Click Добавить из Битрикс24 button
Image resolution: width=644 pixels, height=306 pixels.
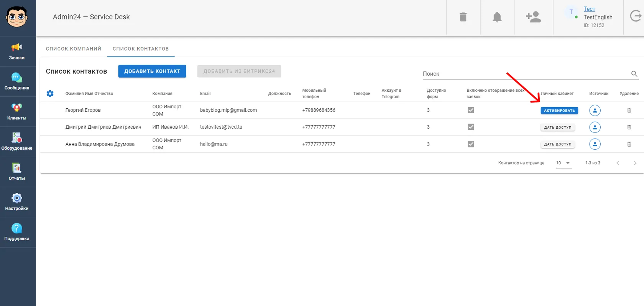[x=239, y=71]
